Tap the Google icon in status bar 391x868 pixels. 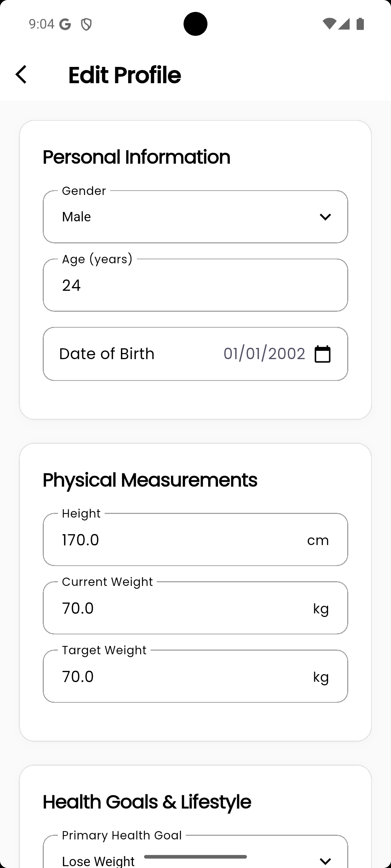pyautogui.click(x=65, y=24)
